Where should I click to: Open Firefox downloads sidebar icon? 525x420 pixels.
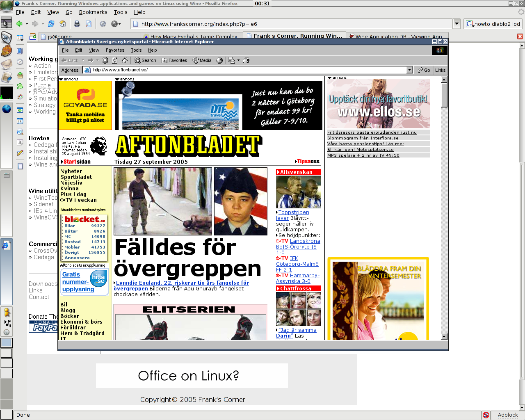tap(20, 75)
